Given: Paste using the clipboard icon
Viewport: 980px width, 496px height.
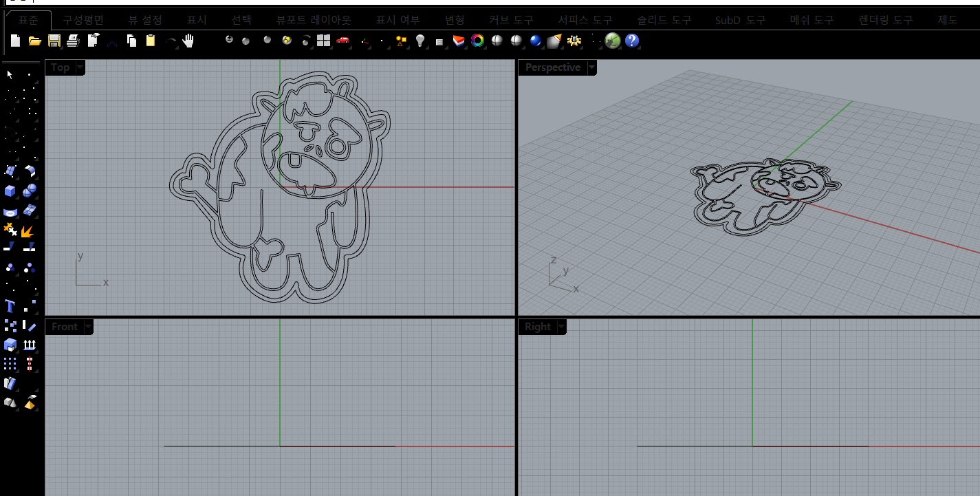Looking at the screenshot, I should [x=151, y=41].
